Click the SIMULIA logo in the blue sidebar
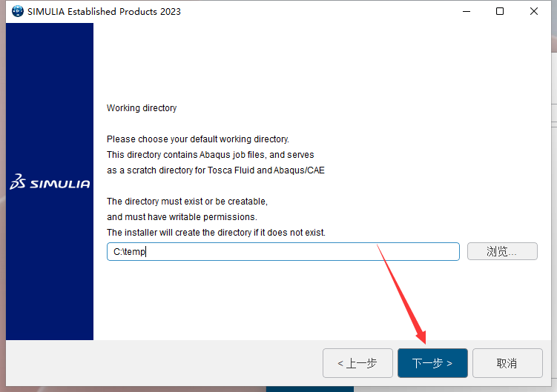557x392 pixels. coord(50,182)
